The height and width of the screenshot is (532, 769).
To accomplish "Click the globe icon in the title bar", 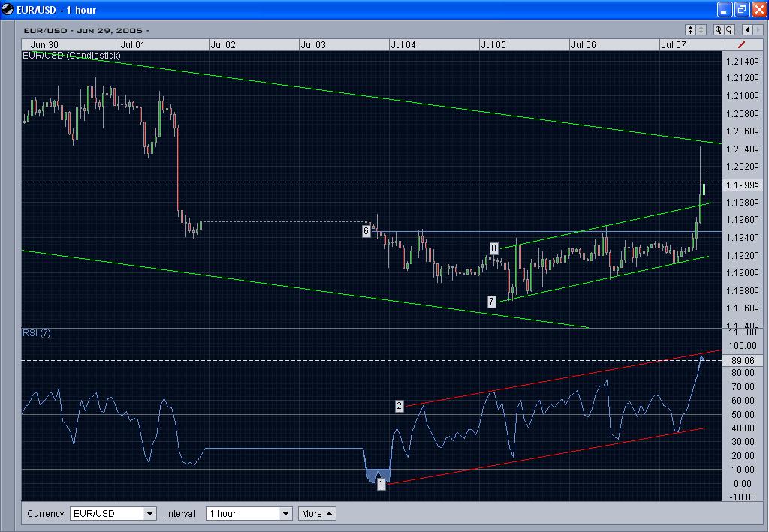I will tap(6, 10).
